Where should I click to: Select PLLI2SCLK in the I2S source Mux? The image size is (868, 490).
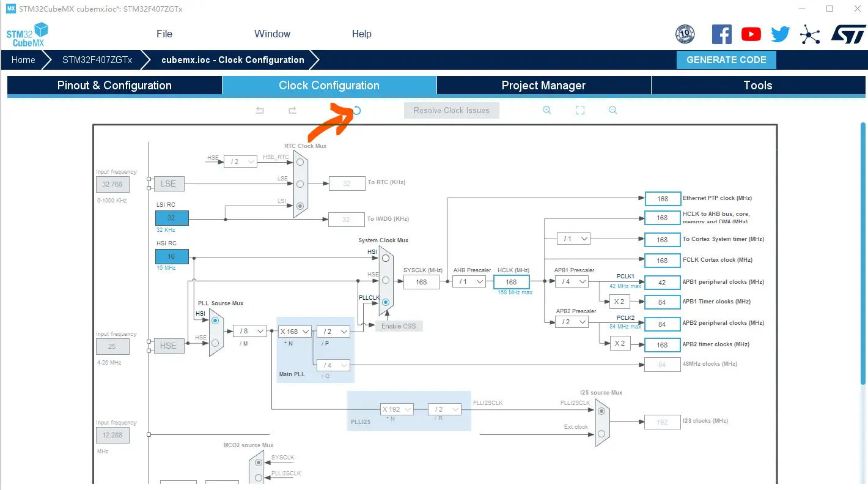click(601, 411)
